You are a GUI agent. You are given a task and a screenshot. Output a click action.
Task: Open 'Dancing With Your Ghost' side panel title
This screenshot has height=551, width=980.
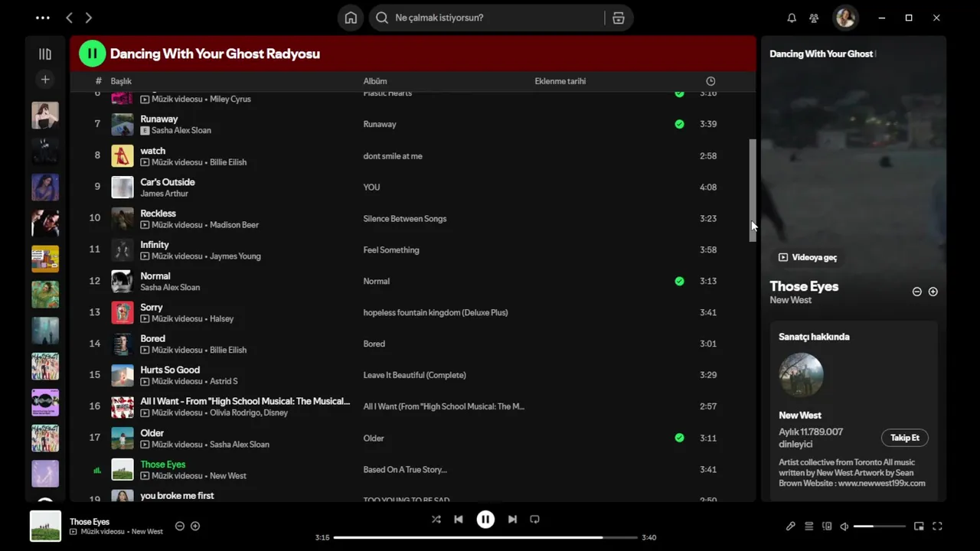click(x=822, y=54)
